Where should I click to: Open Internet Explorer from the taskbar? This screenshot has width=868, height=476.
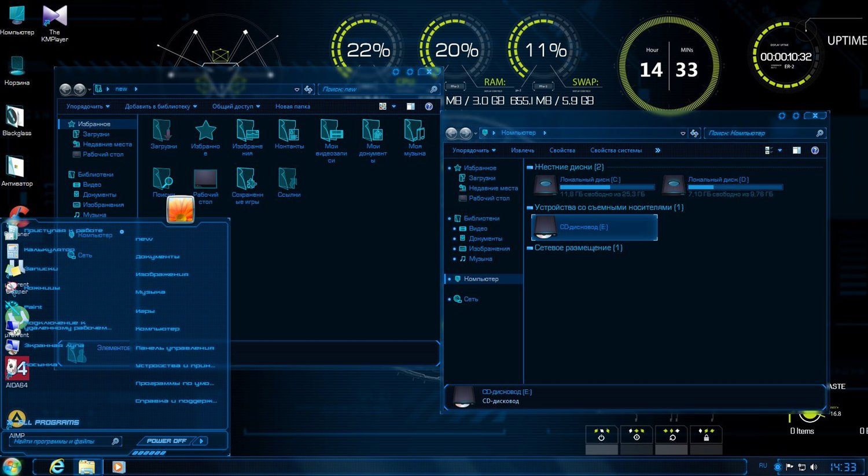57,466
